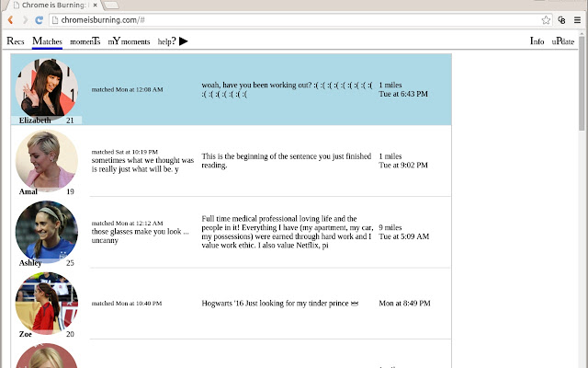This screenshot has height=368, width=588.
Task: Click bio 'Hogwarts '16 Just looking for'
Action: (279, 303)
